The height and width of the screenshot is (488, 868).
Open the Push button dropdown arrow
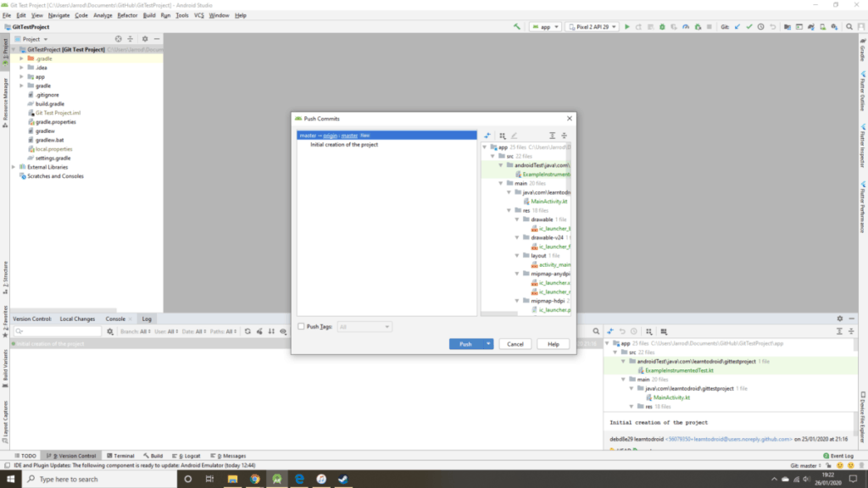coord(488,344)
